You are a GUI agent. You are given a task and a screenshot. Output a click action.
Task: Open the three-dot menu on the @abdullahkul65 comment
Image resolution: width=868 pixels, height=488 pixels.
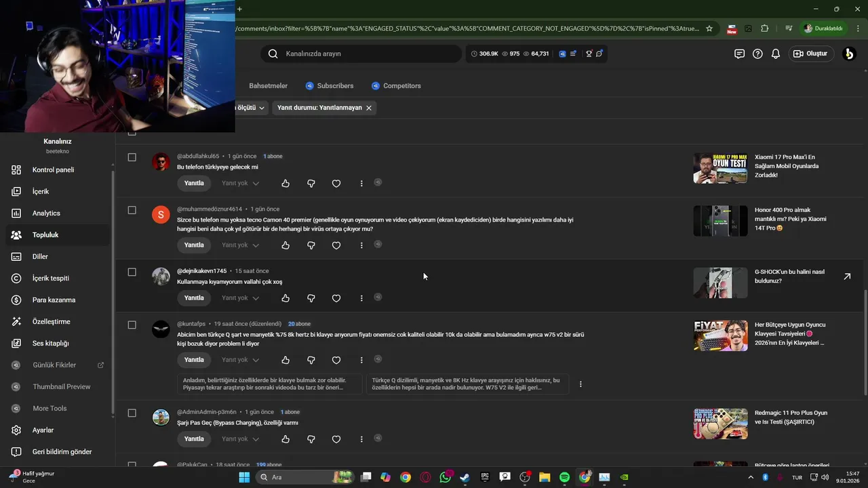tap(361, 184)
